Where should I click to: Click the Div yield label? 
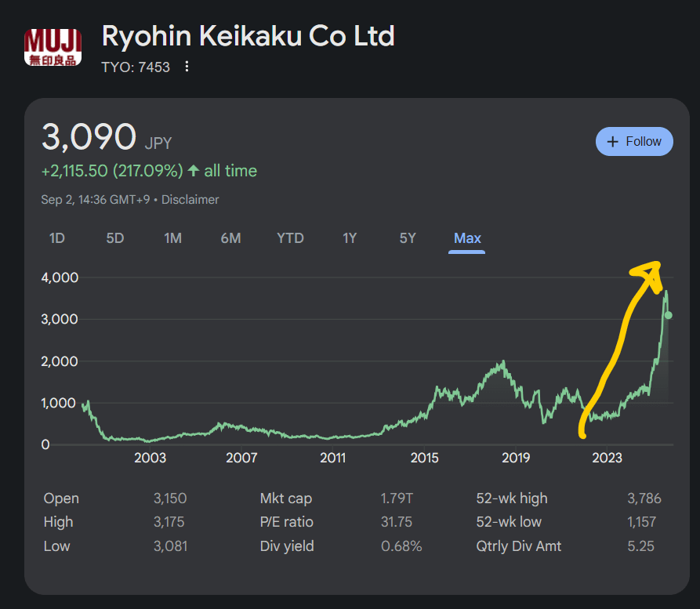(287, 546)
